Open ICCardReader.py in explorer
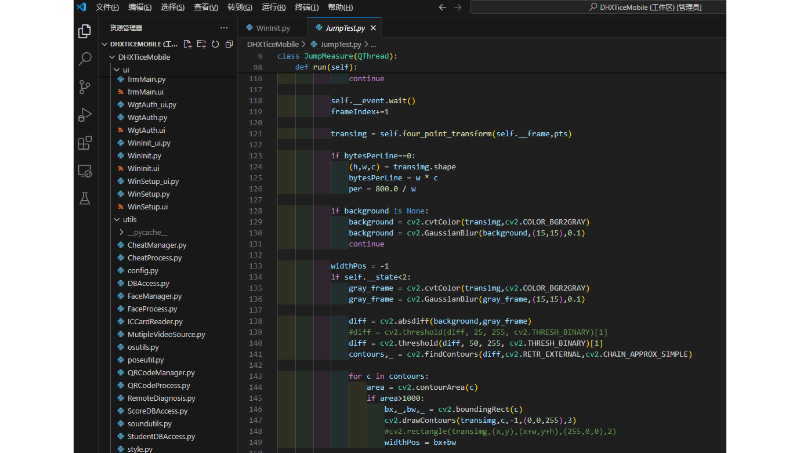The height and width of the screenshot is (453, 800). pyautogui.click(x=155, y=321)
